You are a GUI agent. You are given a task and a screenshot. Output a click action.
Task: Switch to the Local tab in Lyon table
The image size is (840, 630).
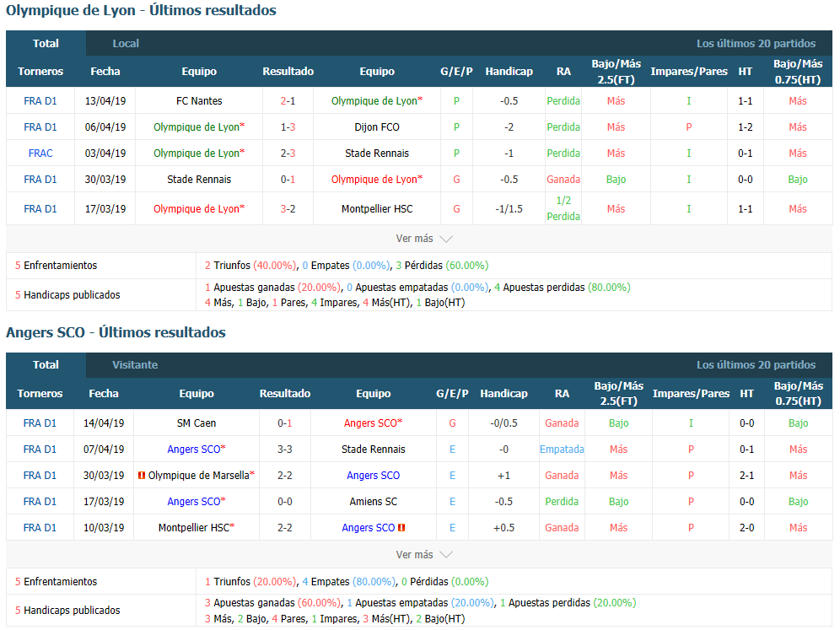click(x=126, y=43)
